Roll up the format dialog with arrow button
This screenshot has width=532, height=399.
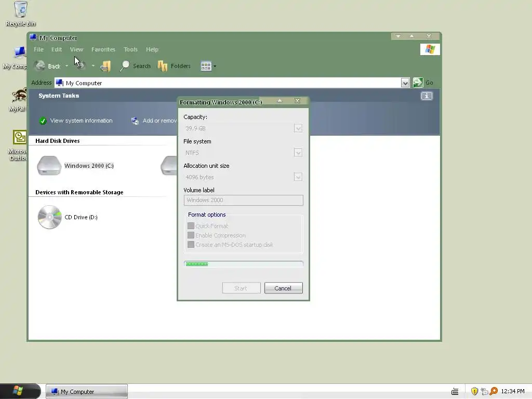point(280,101)
